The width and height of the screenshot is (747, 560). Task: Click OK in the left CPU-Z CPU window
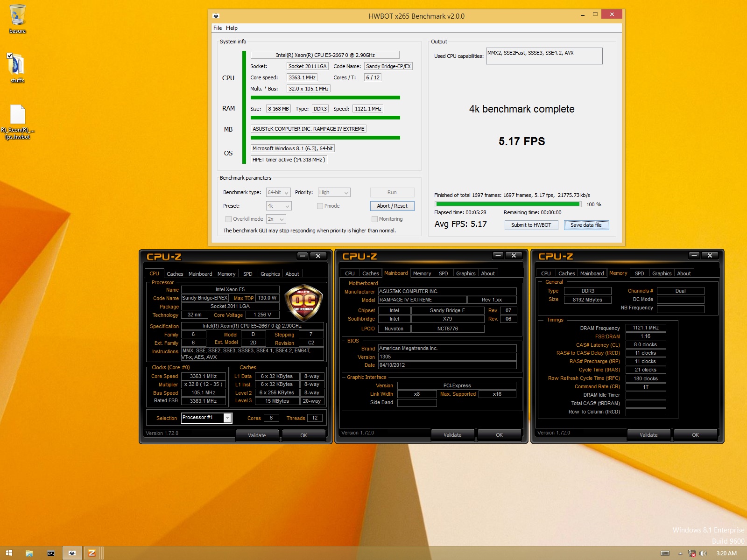303,435
